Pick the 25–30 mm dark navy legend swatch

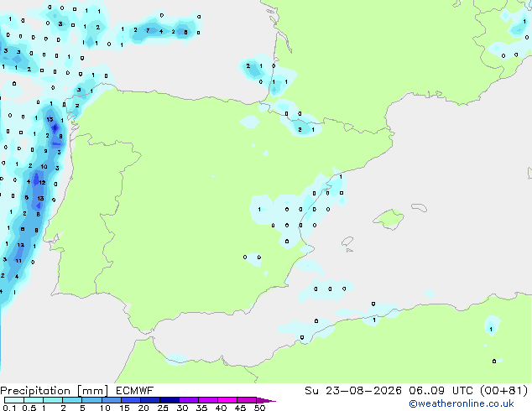pos(170,400)
